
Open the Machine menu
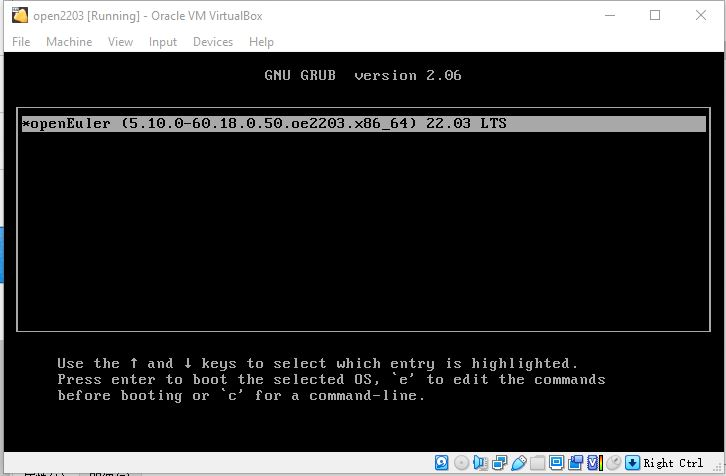(x=69, y=42)
